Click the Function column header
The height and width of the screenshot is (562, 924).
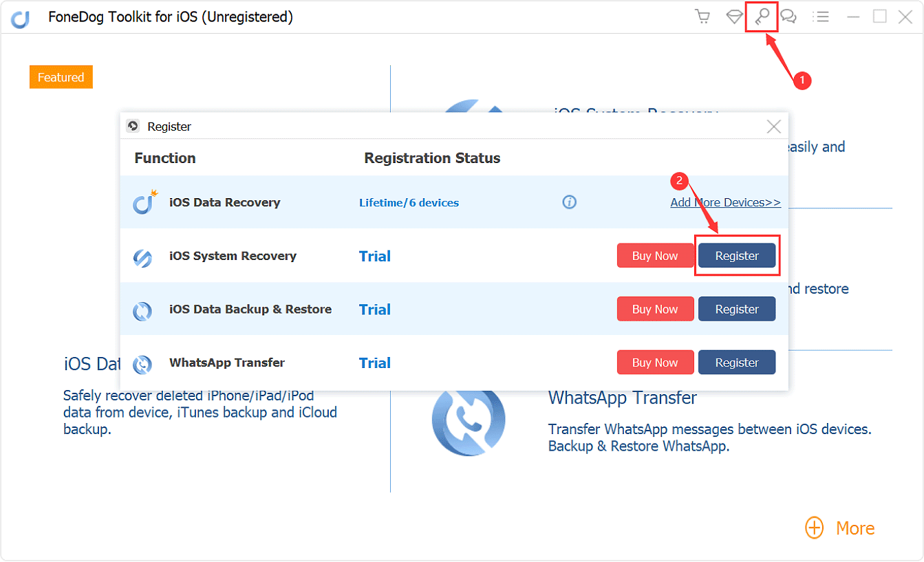(165, 158)
